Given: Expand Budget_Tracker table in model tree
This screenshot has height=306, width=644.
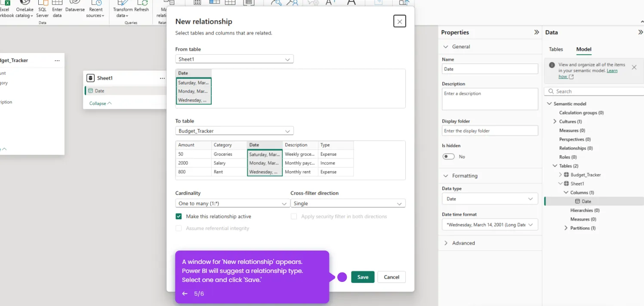Looking at the screenshot, I should 560,175.
